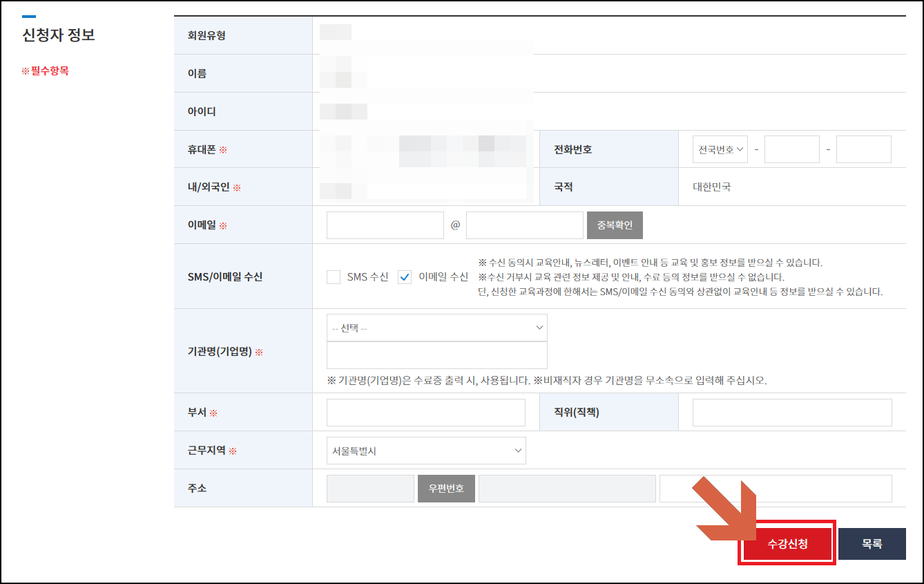Focus the middle phone number field
The width and height of the screenshot is (924, 584).
point(792,149)
